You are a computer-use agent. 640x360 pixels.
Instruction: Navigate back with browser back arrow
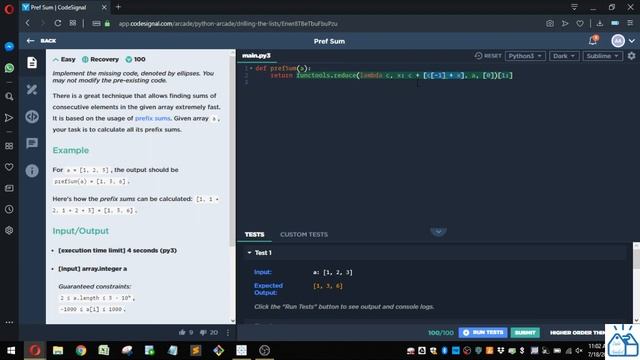[28, 23]
